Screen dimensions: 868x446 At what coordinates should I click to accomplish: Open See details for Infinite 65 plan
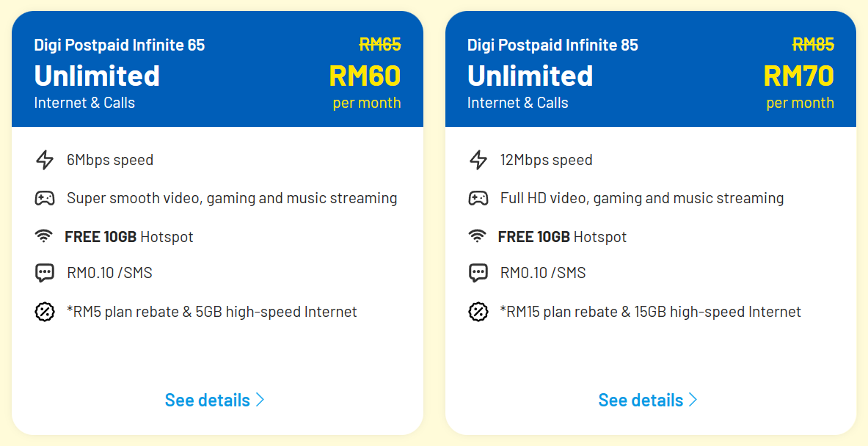[x=208, y=400]
